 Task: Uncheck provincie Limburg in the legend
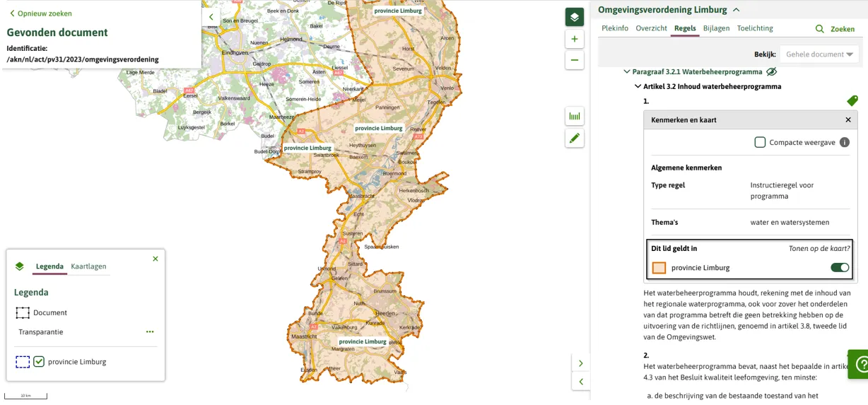(39, 362)
